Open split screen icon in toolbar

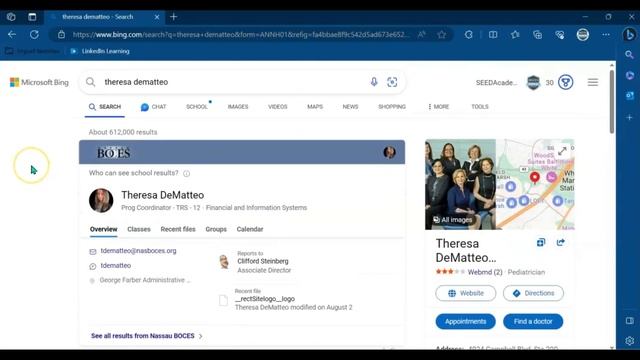[x=493, y=35]
